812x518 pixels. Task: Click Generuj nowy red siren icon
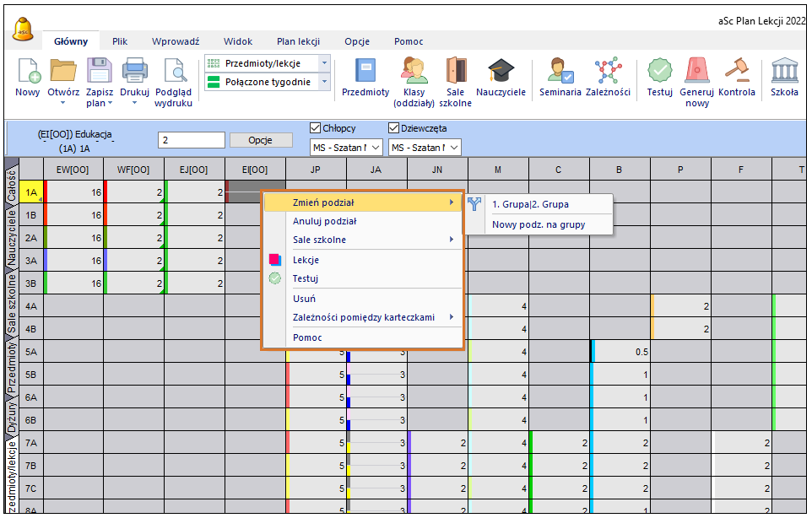697,70
